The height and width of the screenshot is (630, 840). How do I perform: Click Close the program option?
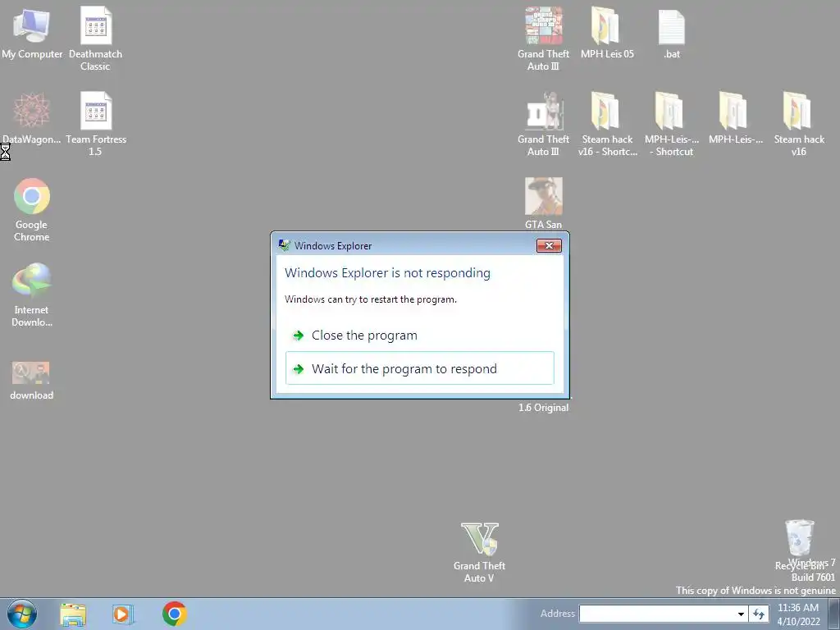pyautogui.click(x=419, y=336)
